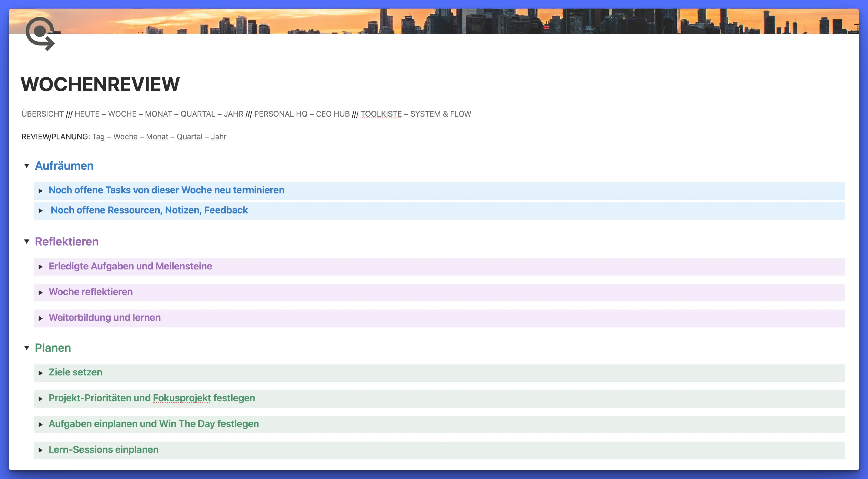
Task: Open the Monat review/planning link
Action: pos(157,137)
